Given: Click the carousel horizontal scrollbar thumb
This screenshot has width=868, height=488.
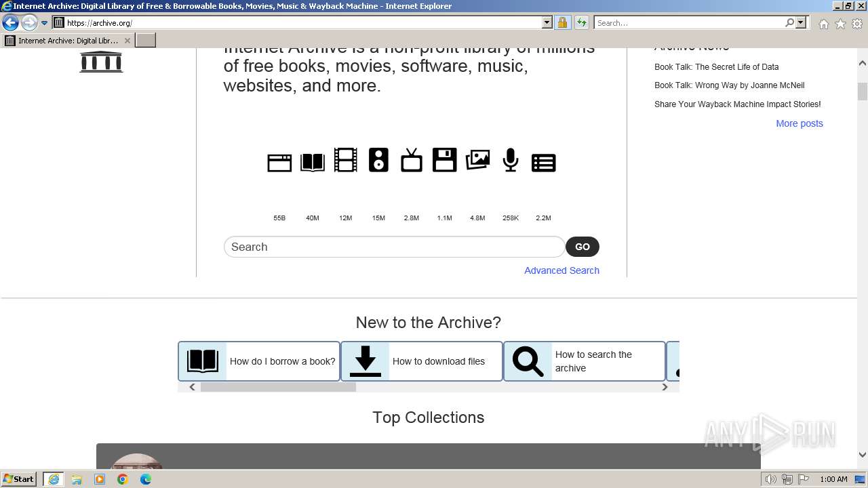Looking at the screenshot, I should pos(278,387).
